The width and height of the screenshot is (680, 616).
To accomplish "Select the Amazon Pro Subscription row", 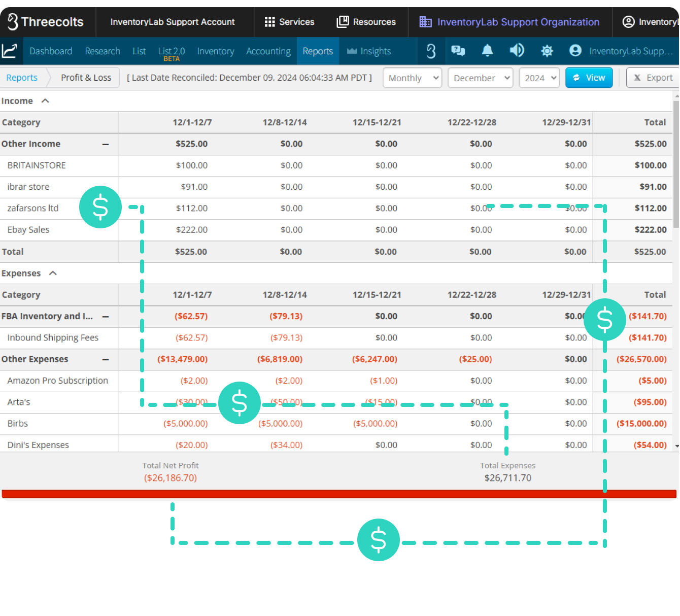I will [58, 381].
